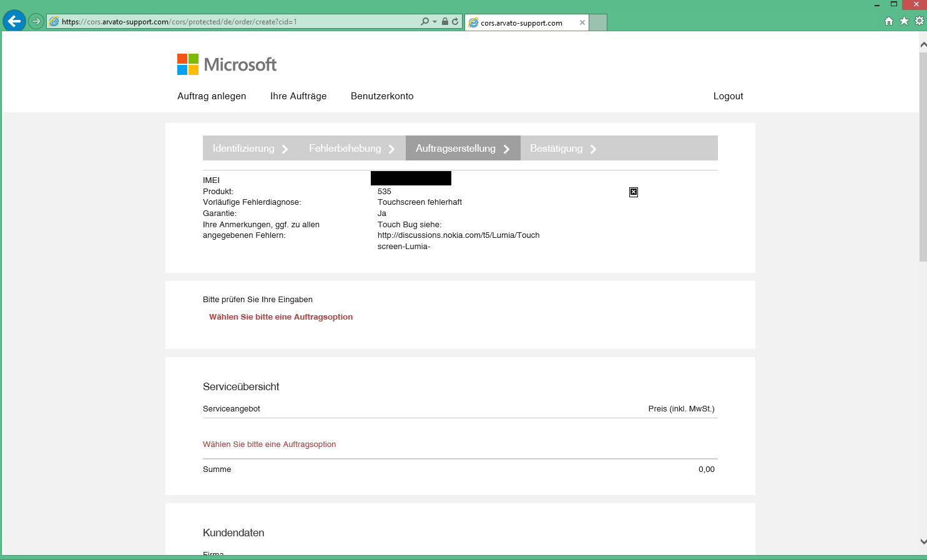Click the scrollbar down arrow

coord(923,542)
